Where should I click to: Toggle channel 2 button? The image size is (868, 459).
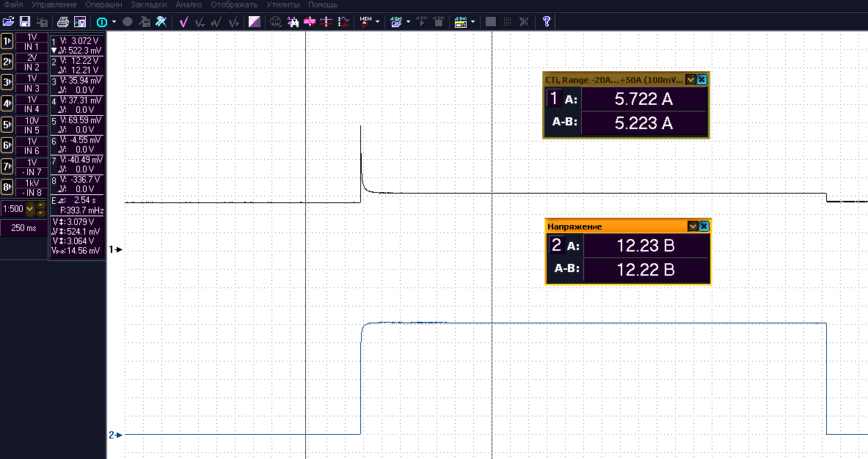coord(7,62)
